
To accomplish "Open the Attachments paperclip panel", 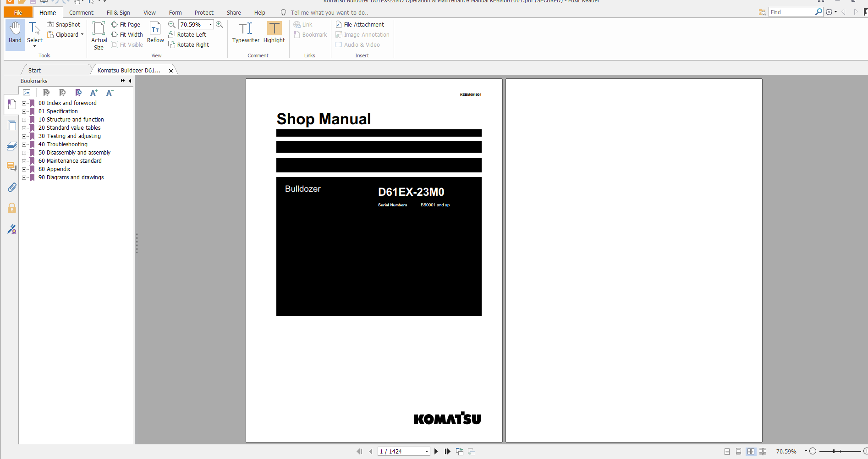I will coord(12,187).
